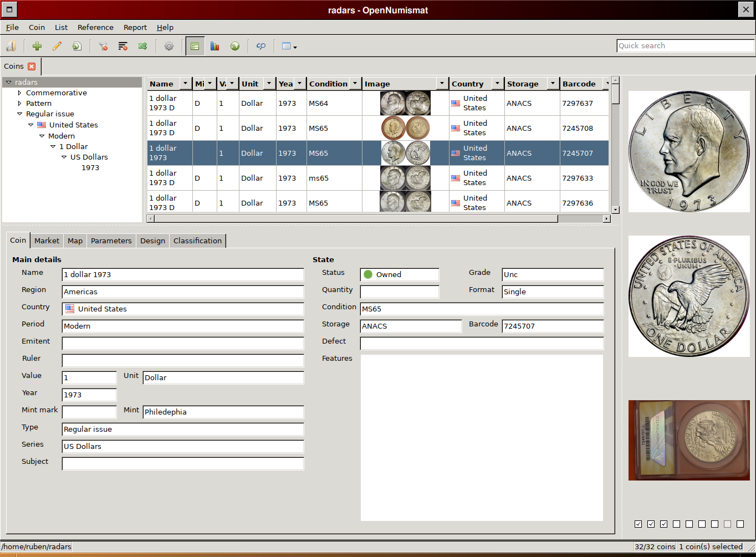
Task: Open the File menu
Action: coord(12,27)
